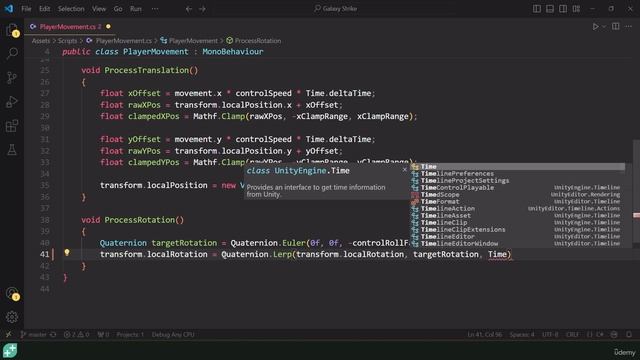Open the Source Control view
Image resolution: width=640 pixels, height=360 pixels.
coord(12,77)
